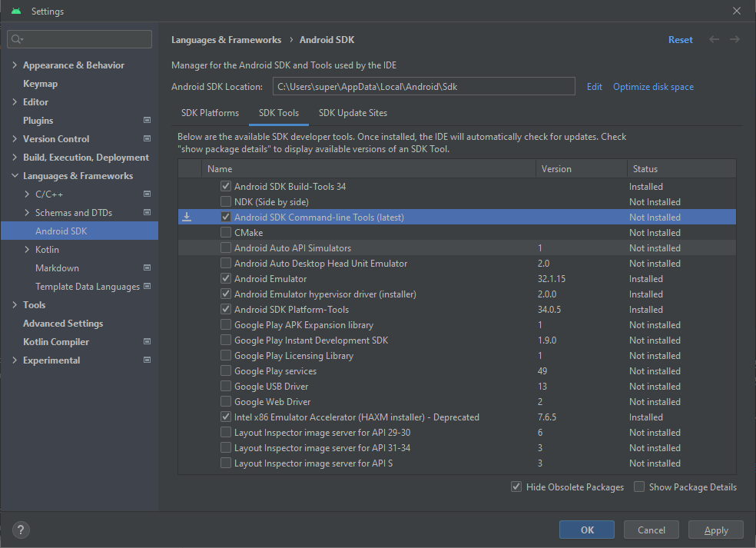Click the Apply button

tap(715, 530)
